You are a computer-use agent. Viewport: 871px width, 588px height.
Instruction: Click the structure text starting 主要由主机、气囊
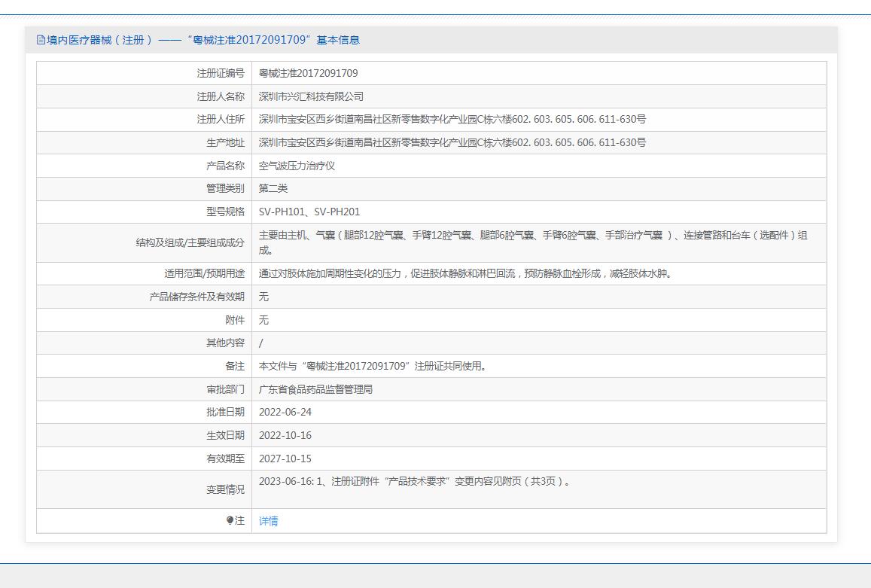533,243
